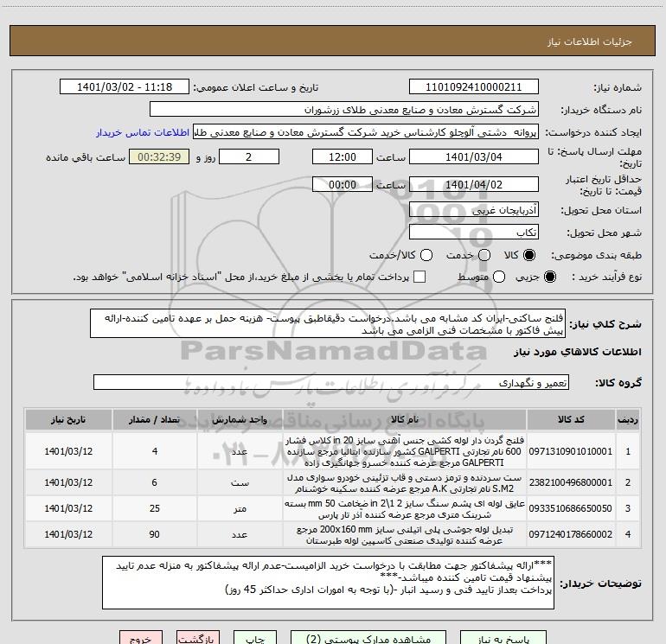
Task: Select the کالا radio button
Action: (x=529, y=255)
